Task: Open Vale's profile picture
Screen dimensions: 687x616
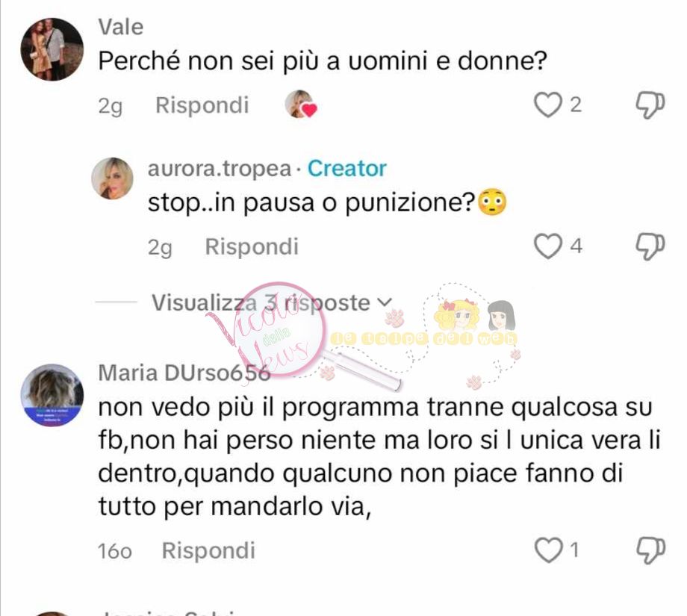Action: (52, 49)
